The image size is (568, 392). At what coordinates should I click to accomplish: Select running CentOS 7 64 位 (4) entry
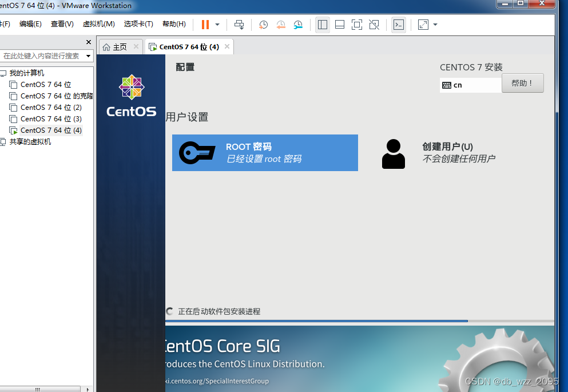point(51,130)
